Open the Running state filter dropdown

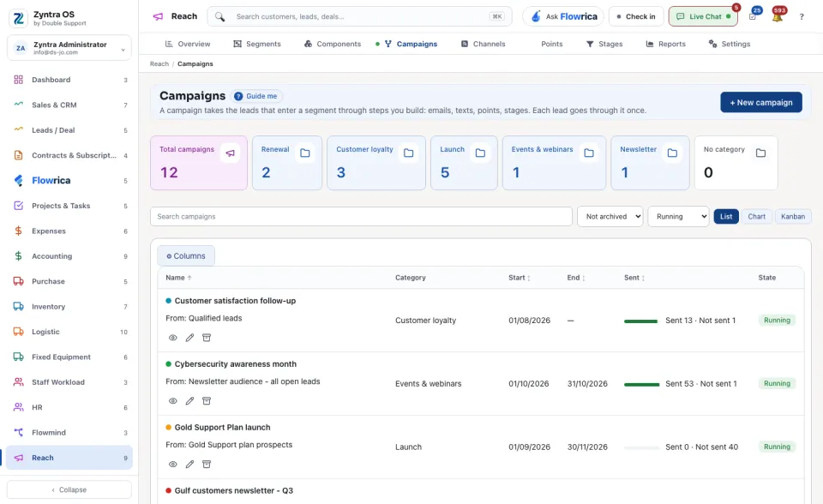pos(678,216)
